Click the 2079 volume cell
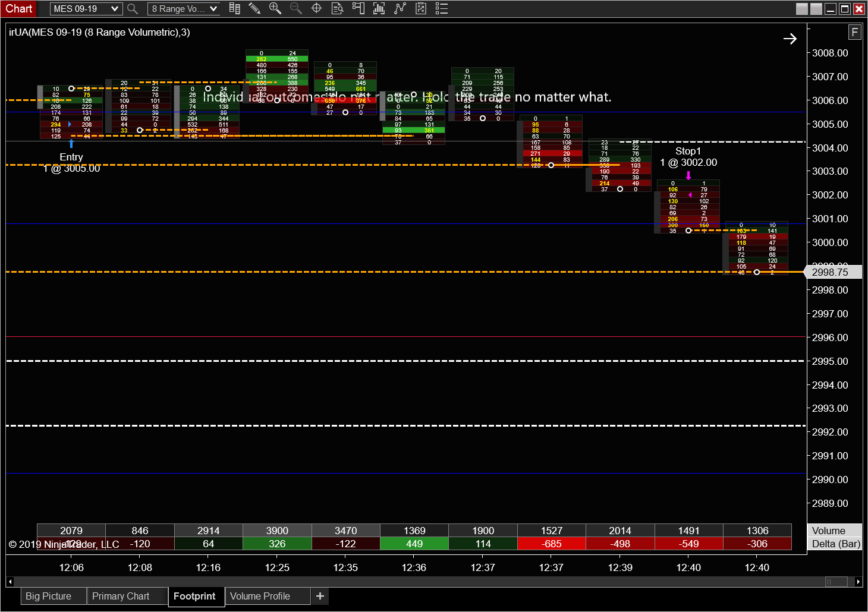This screenshot has height=612, width=868. [x=71, y=531]
